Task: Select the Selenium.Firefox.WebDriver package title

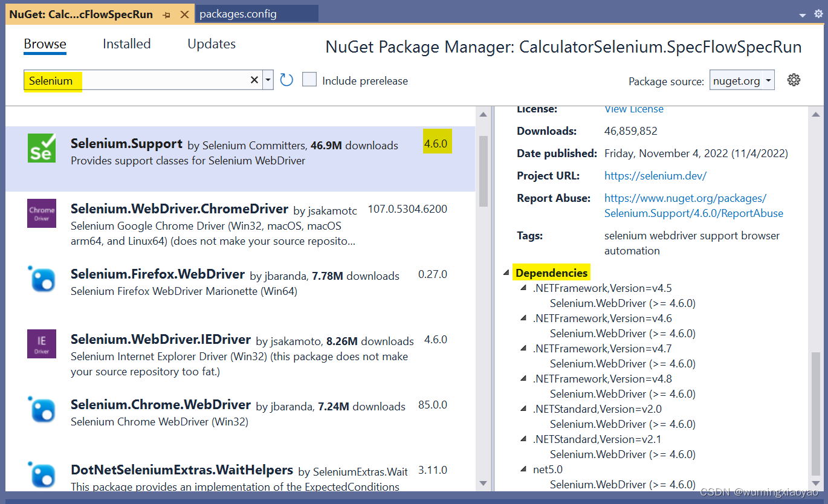Action: (158, 274)
